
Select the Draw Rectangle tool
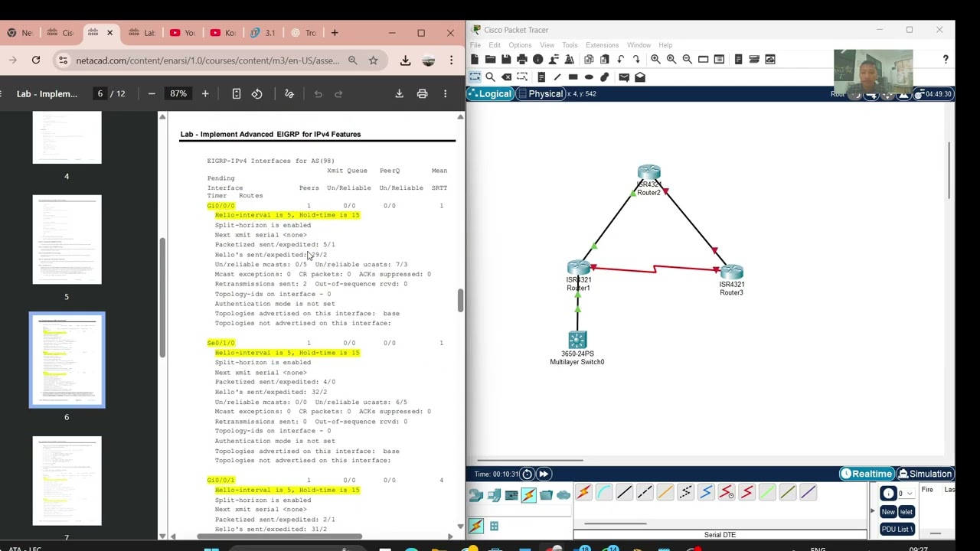(x=573, y=77)
